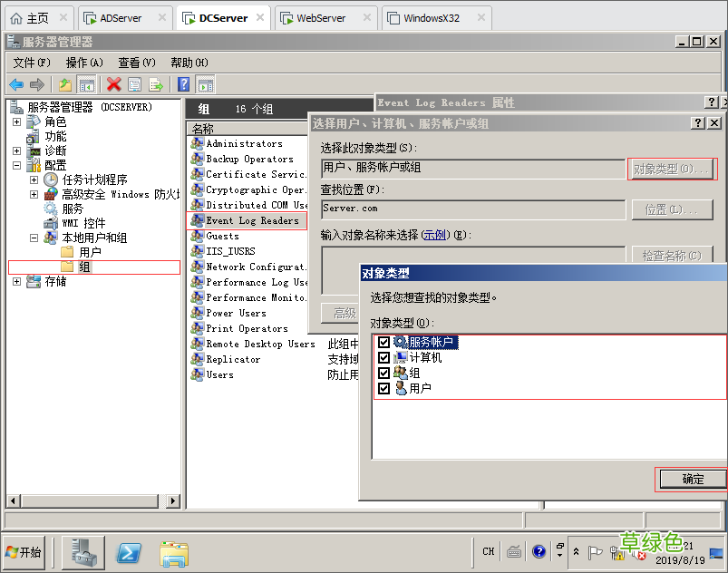This screenshot has width=728, height=573.
Task: Click the forward navigation arrow in toolbar
Action: [x=35, y=83]
